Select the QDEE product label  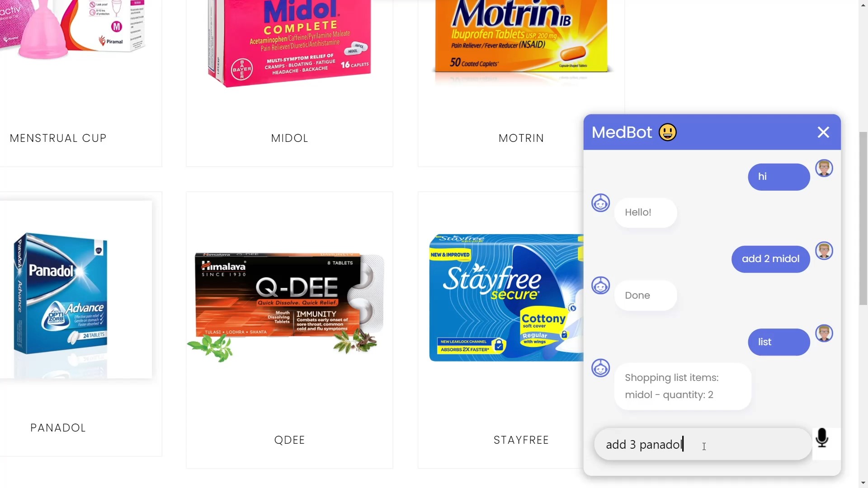(x=289, y=440)
